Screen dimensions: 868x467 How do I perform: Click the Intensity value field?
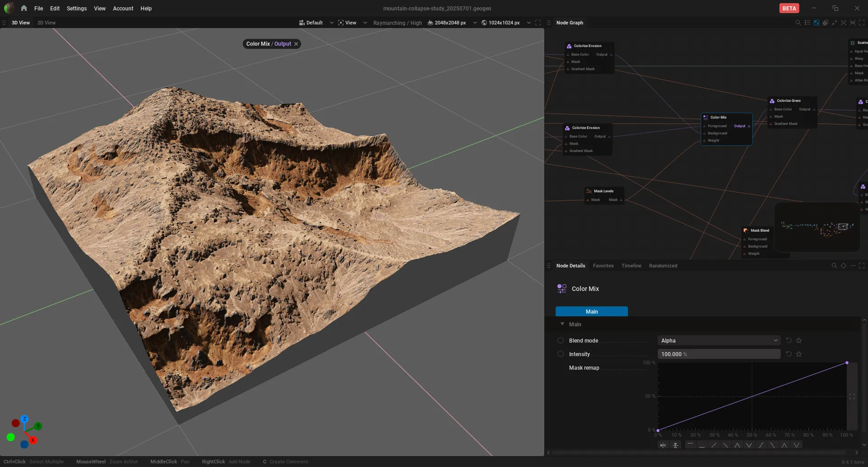point(719,354)
